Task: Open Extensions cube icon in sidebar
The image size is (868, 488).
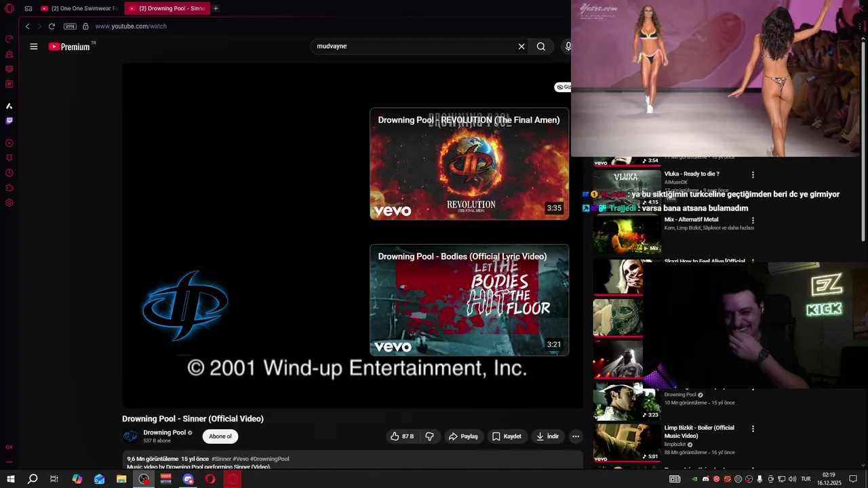Action: (x=9, y=188)
